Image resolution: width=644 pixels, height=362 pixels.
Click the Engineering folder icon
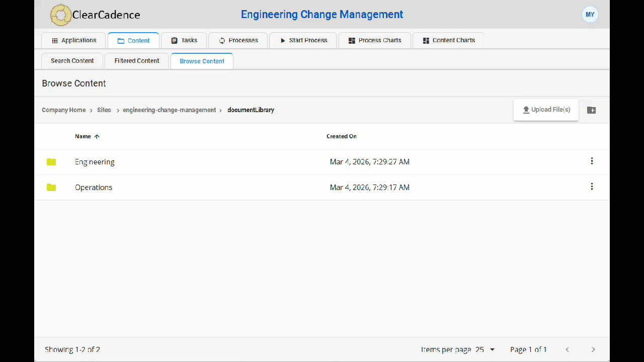click(x=51, y=162)
